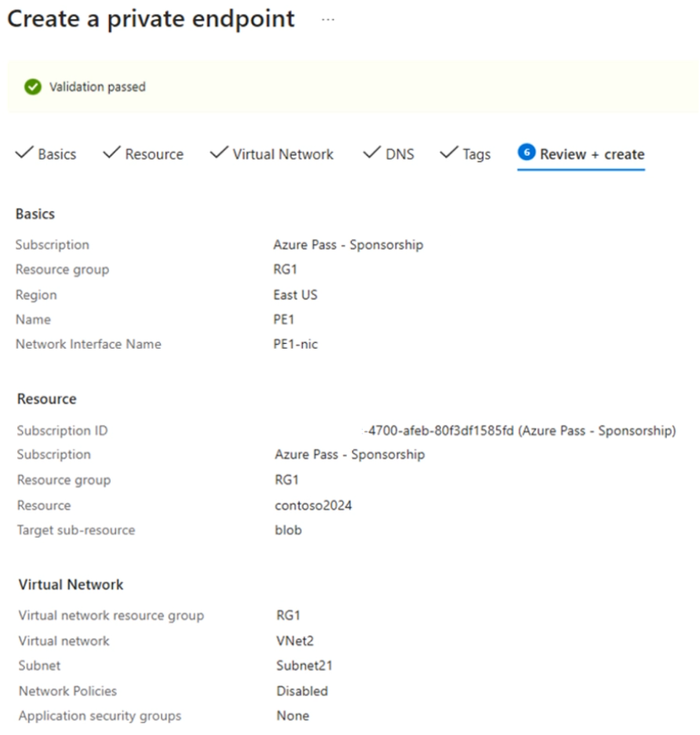Click the blue step 6 badge
Image resolution: width=700 pixels, height=735 pixels.
coord(526,153)
